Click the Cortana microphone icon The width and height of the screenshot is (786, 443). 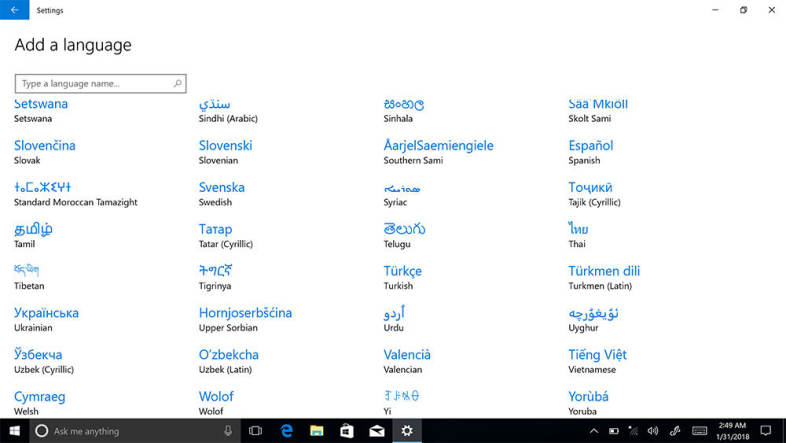click(x=228, y=431)
